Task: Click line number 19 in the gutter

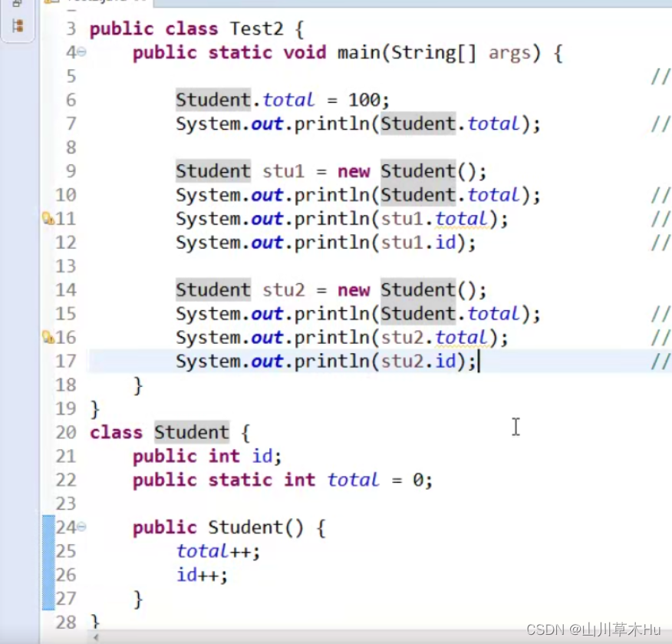Action: click(65, 409)
